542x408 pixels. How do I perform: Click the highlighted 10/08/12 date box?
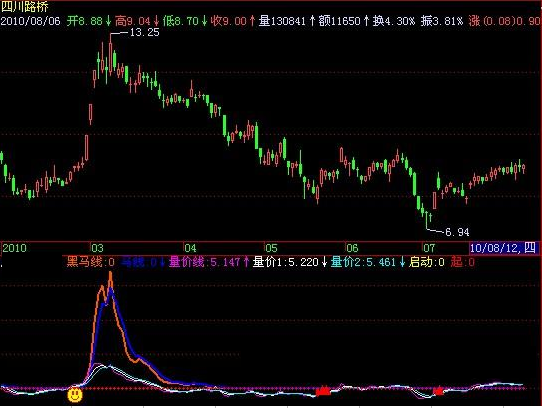point(503,248)
